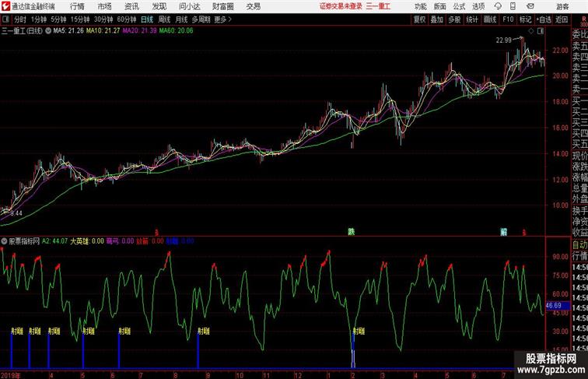Click the red 三一重工 title text

coord(378,6)
